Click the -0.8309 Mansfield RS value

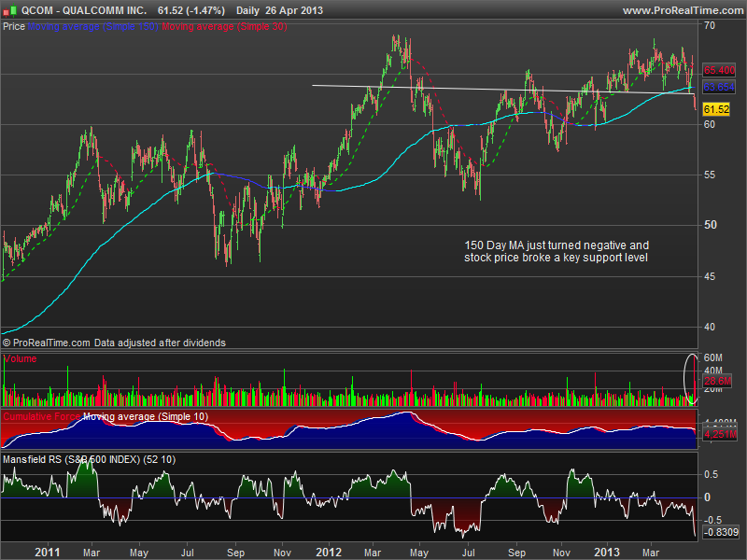coord(720,532)
